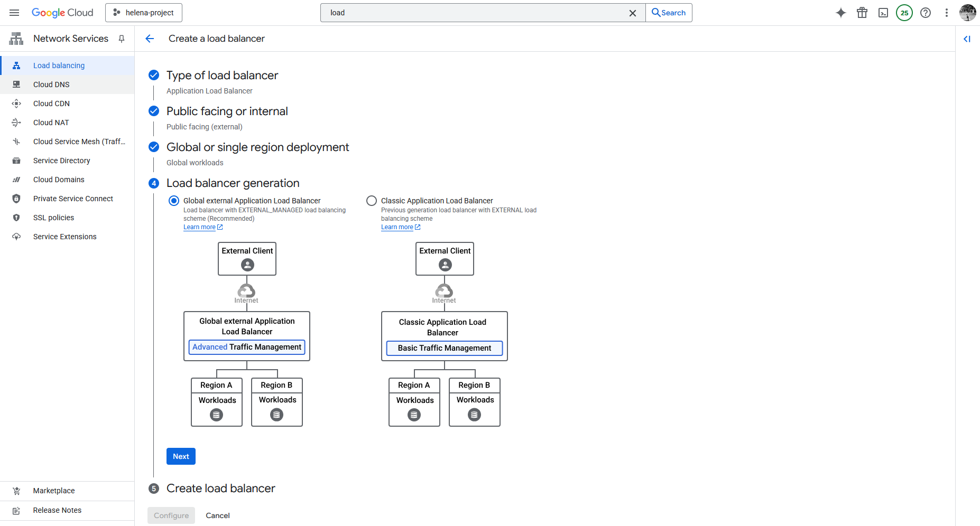Viewport: 980px width, 526px height.
Task: Open Cloud DNS in sidebar
Action: click(x=51, y=84)
